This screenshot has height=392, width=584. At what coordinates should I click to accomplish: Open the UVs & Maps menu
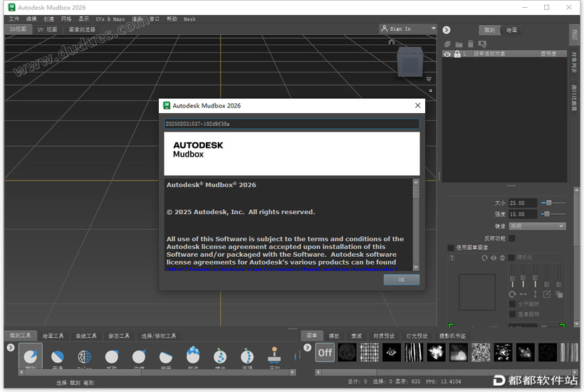(x=110, y=19)
